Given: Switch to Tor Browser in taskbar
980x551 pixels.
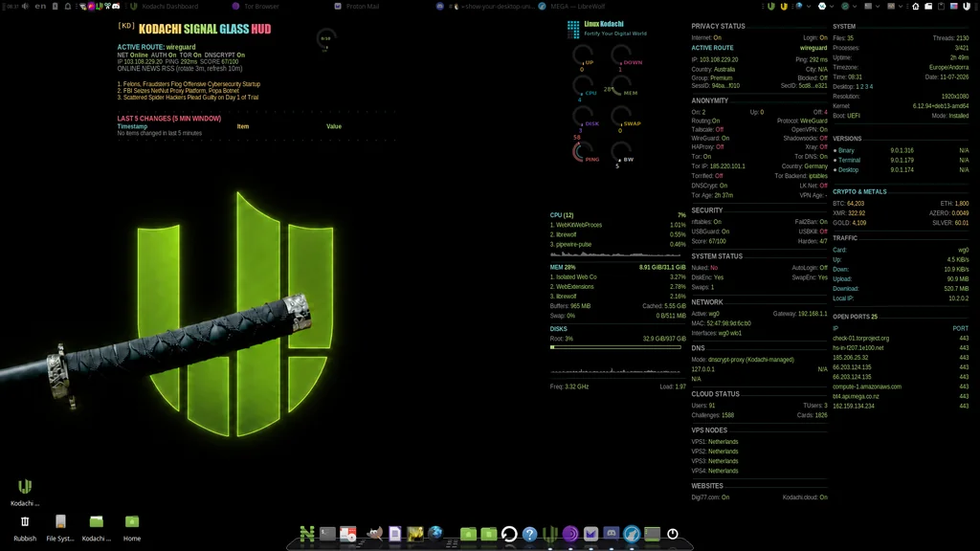Looking at the screenshot, I should (x=256, y=7).
